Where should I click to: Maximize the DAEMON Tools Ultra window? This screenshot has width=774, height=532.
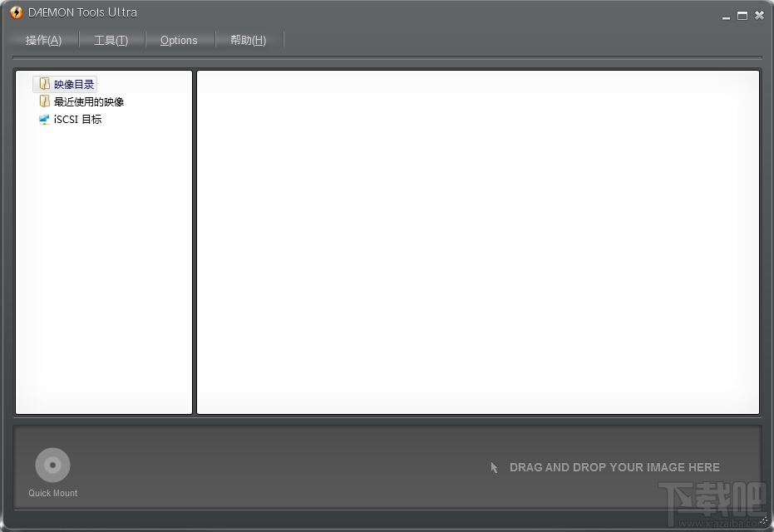(x=742, y=16)
